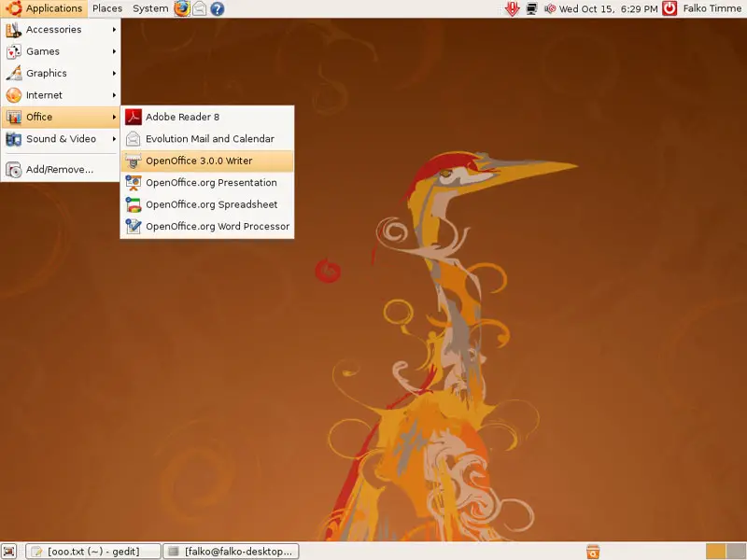Click the OpenOffice.org Spreadsheet icon
Screen dimensions: 747x560
134,204
